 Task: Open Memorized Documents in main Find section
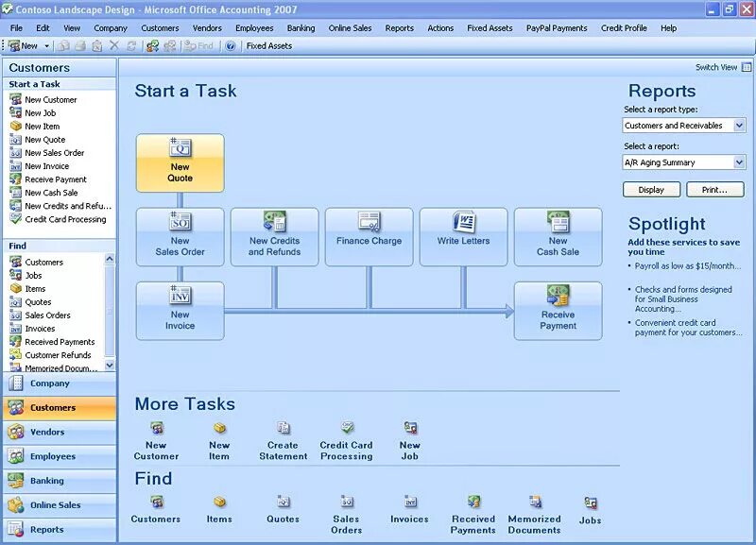(534, 515)
